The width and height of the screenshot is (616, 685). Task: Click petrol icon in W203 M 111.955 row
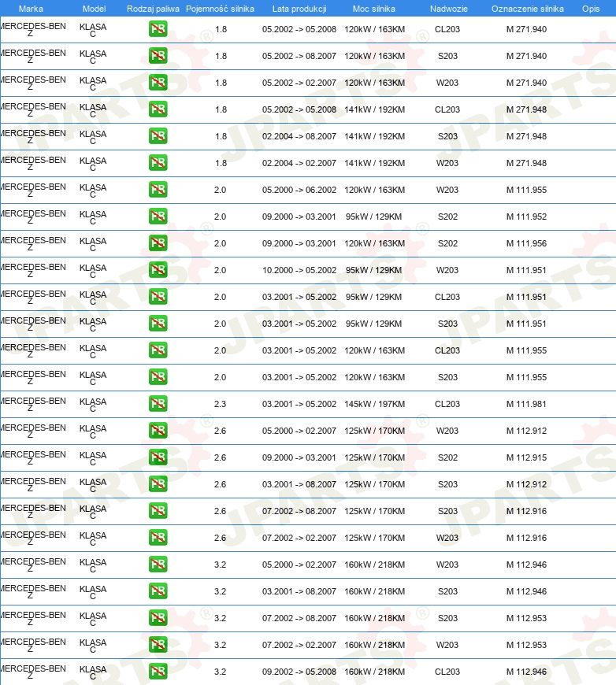click(x=158, y=190)
